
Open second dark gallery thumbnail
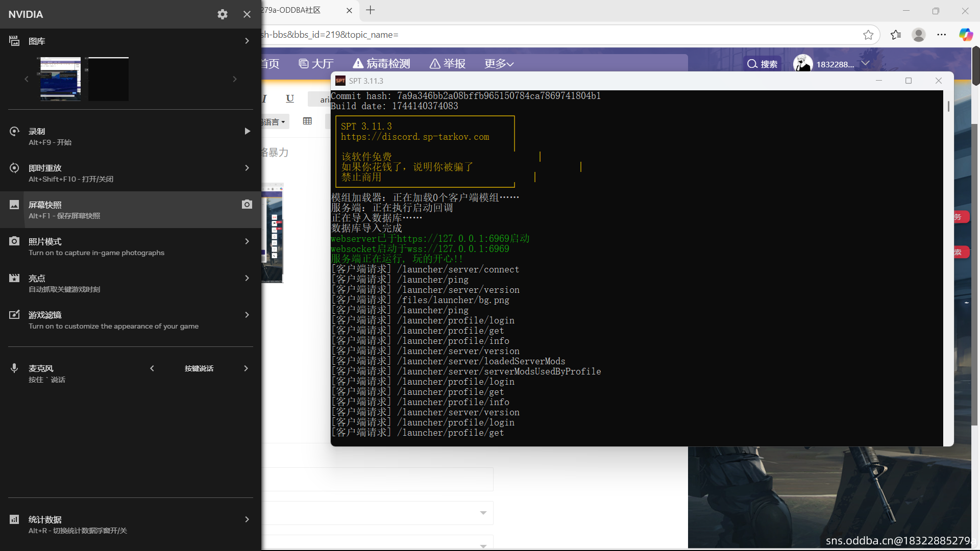(108, 79)
